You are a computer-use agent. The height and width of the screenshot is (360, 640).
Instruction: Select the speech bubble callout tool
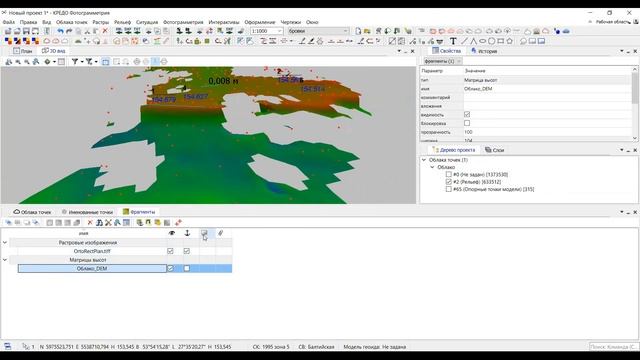523,41
